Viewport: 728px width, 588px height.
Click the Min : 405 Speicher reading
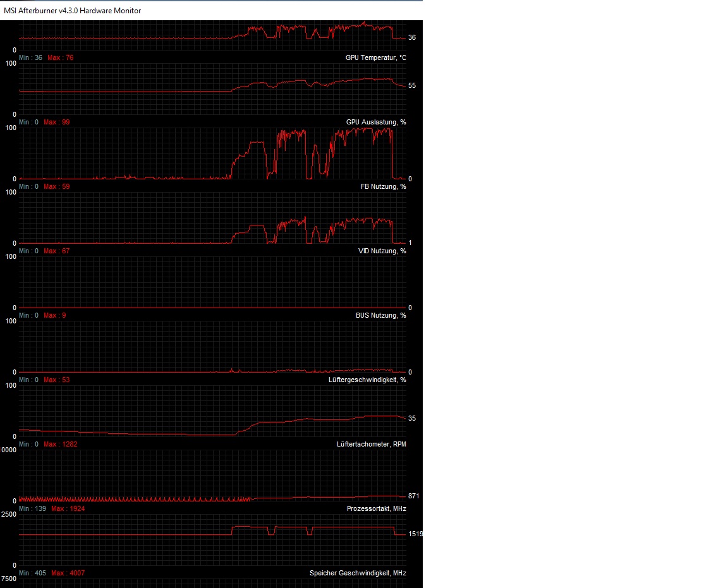pyautogui.click(x=32, y=573)
